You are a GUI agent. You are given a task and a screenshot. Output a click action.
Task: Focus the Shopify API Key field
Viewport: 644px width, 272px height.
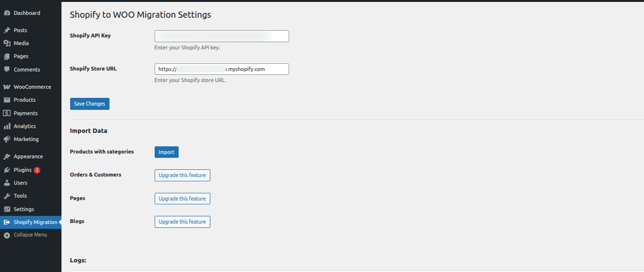[222, 36]
